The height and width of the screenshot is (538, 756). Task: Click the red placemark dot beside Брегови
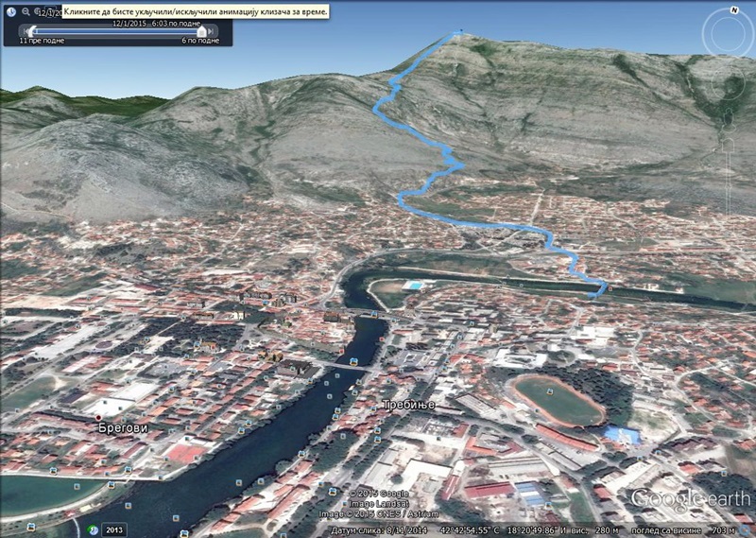[97, 415]
